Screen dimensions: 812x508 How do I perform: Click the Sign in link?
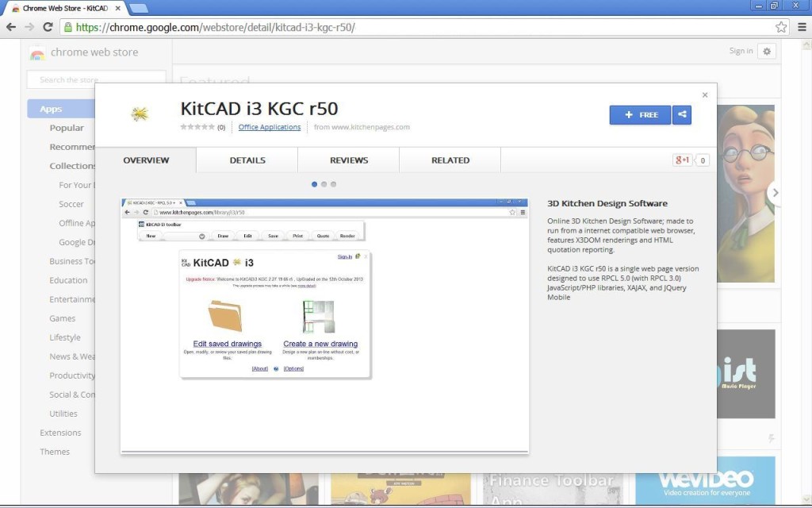[741, 51]
